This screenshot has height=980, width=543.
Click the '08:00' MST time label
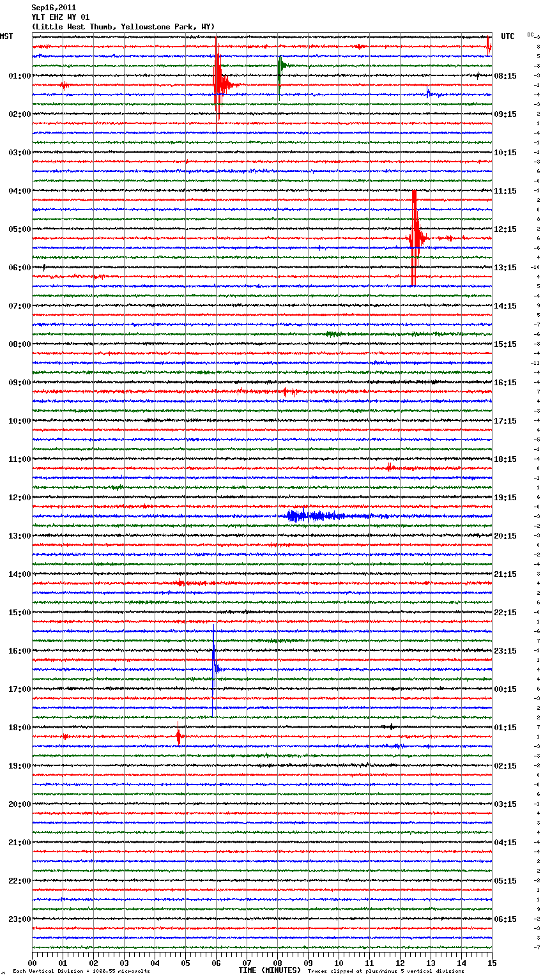point(19,344)
